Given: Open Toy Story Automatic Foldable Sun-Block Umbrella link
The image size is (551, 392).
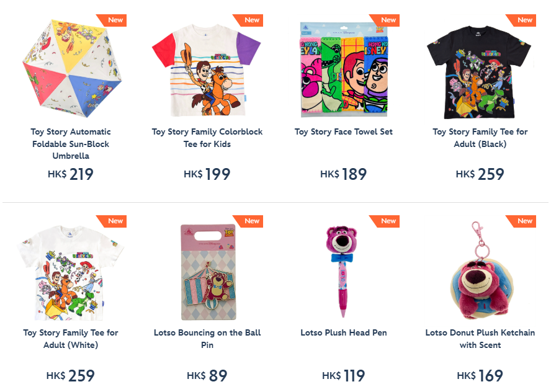Looking at the screenshot, I should click(x=71, y=144).
